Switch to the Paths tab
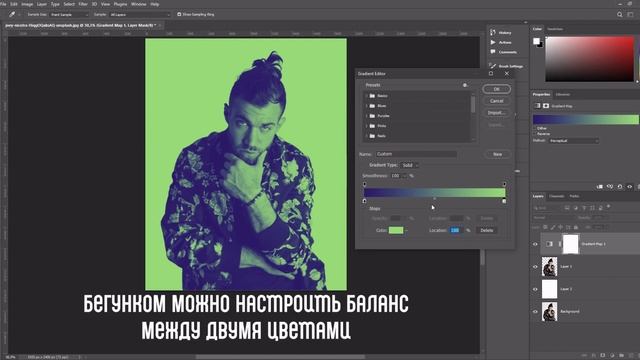The width and height of the screenshot is (640, 360). [574, 196]
